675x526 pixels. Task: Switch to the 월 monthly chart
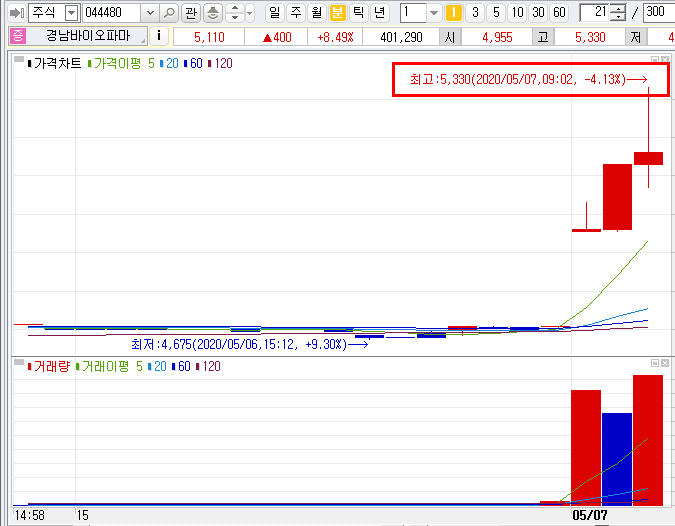click(x=316, y=12)
